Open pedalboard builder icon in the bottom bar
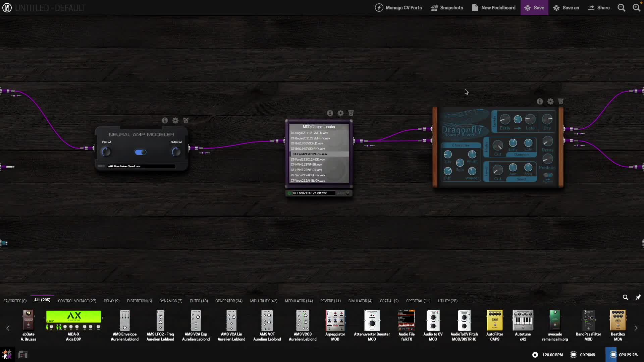 [x=7, y=355]
